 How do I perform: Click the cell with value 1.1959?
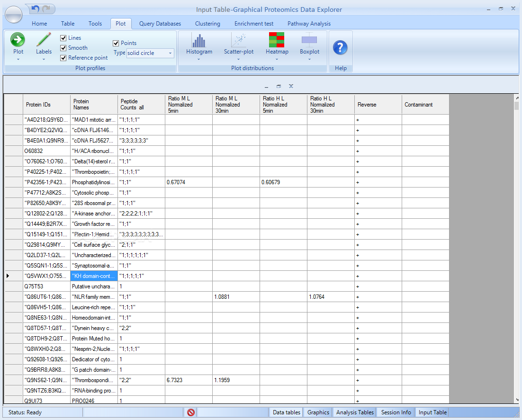(x=236, y=380)
